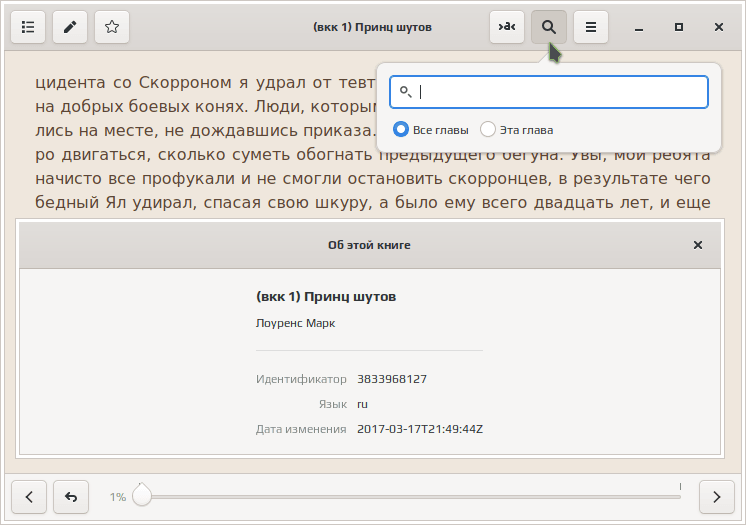Open the annotations pencil button
746x525 pixels.
click(x=70, y=27)
